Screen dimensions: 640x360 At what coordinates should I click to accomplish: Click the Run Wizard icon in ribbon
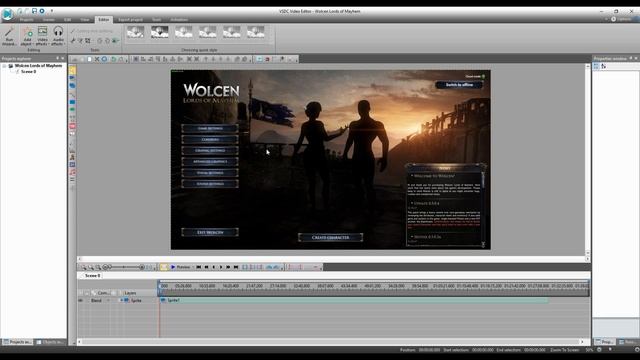click(9, 37)
